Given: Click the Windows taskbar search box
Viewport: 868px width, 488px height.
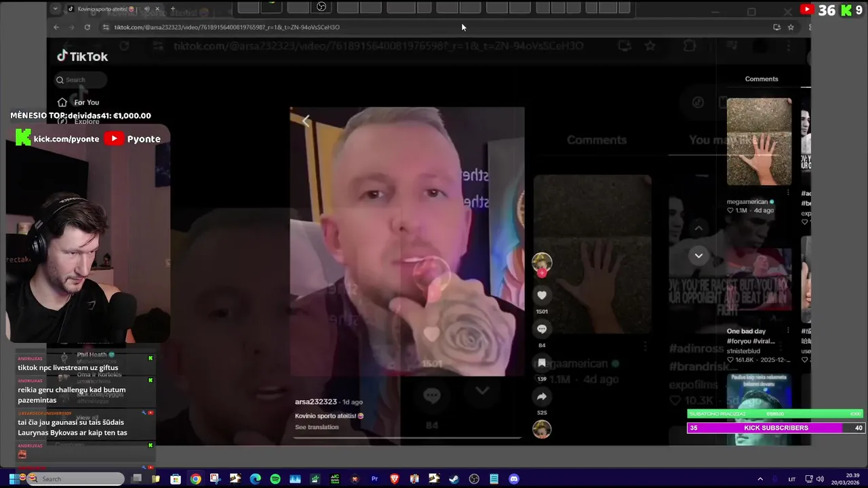Looking at the screenshot, I should [x=74, y=479].
